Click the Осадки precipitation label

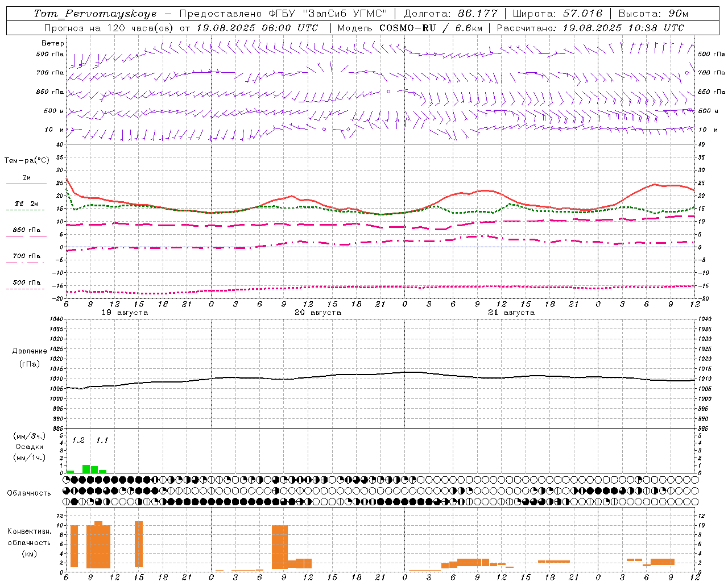30,447
